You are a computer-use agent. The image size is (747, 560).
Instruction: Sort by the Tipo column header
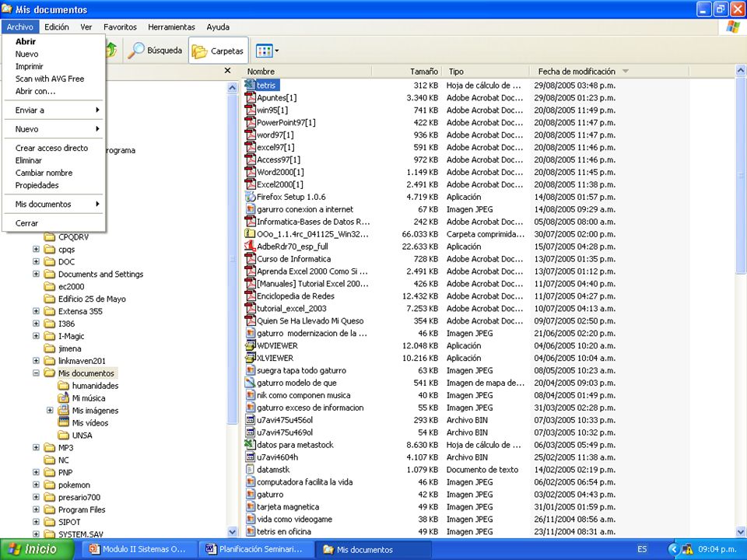point(486,72)
